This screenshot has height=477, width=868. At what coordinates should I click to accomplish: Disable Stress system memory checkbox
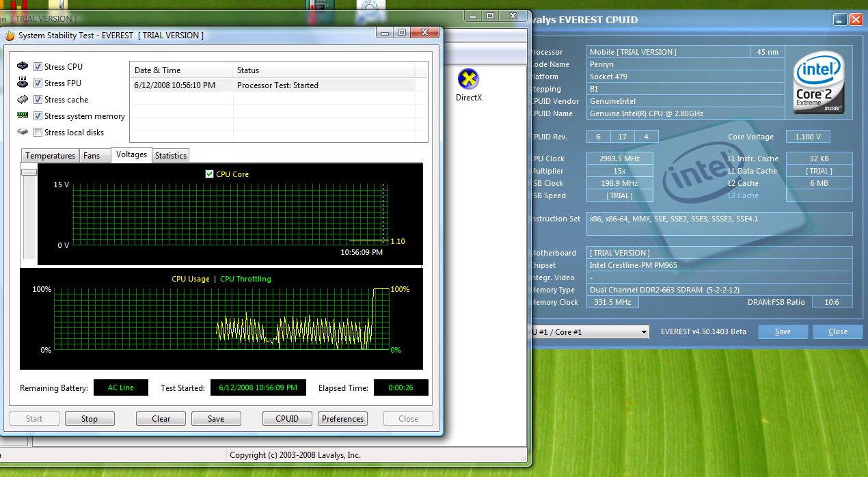click(x=38, y=115)
